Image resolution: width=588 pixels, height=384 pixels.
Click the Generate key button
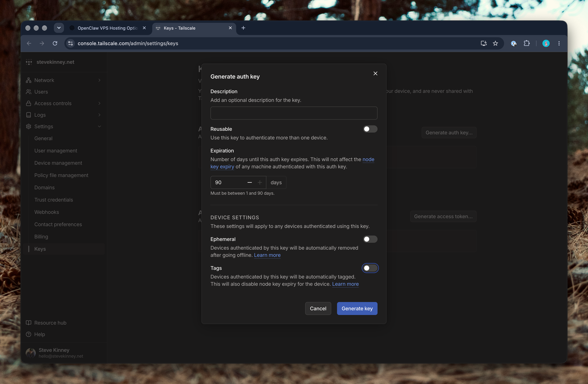click(357, 308)
